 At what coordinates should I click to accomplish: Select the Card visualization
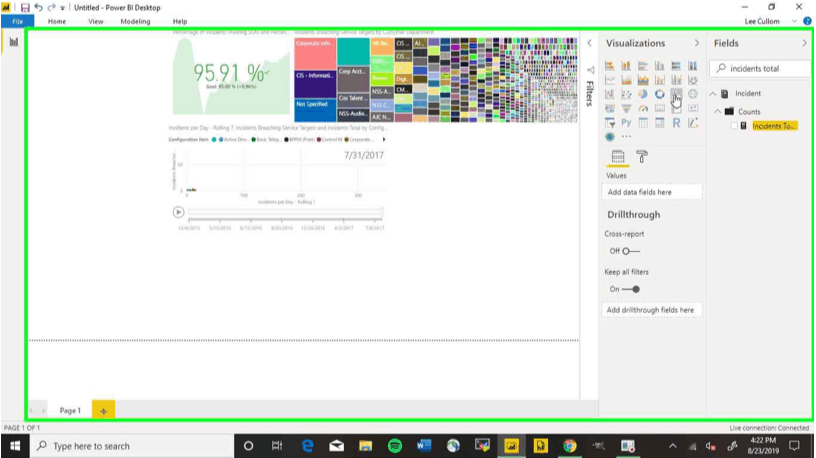(x=659, y=108)
